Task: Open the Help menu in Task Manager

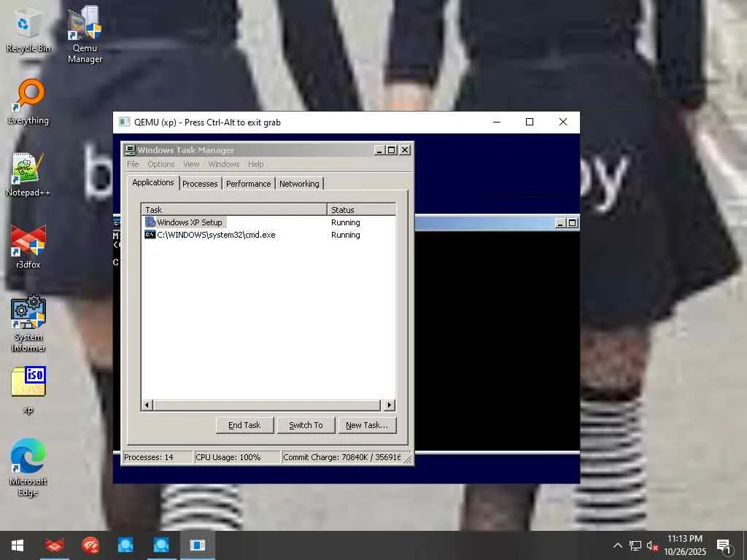Action: tap(256, 164)
